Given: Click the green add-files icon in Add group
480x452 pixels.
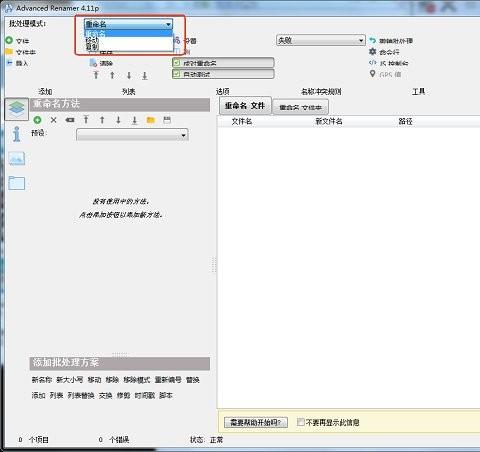Looking at the screenshot, I should coord(9,40).
